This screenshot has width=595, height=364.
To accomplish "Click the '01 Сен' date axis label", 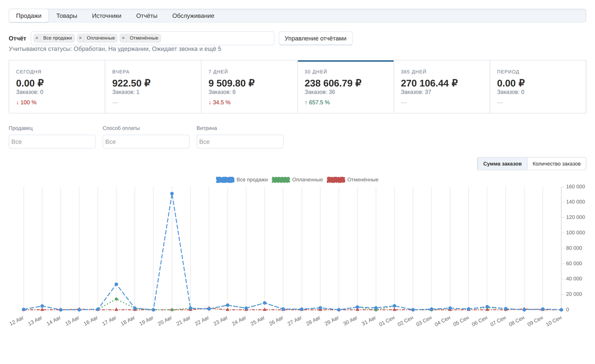I will point(387,321).
